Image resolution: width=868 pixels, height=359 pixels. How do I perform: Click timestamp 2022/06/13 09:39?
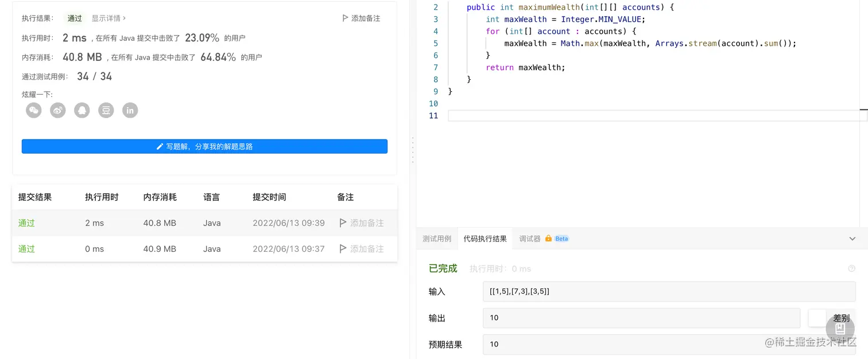289,223
